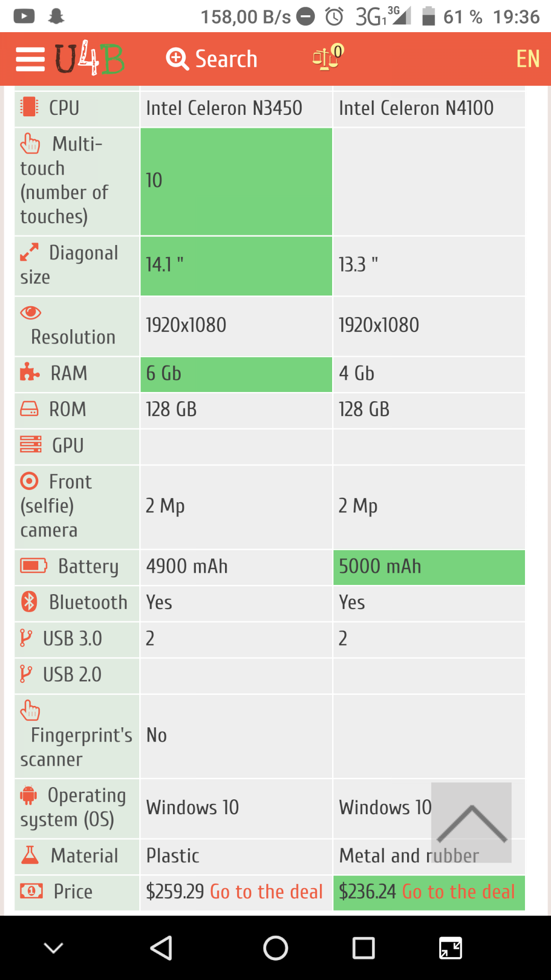Image resolution: width=551 pixels, height=980 pixels.
Task: Select the multi-touch hand icon
Action: click(29, 143)
